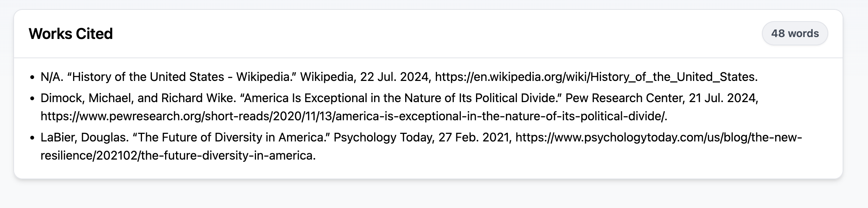Click the first bullet point marker
Image resolution: width=868 pixels, height=208 pixels.
[x=32, y=78]
